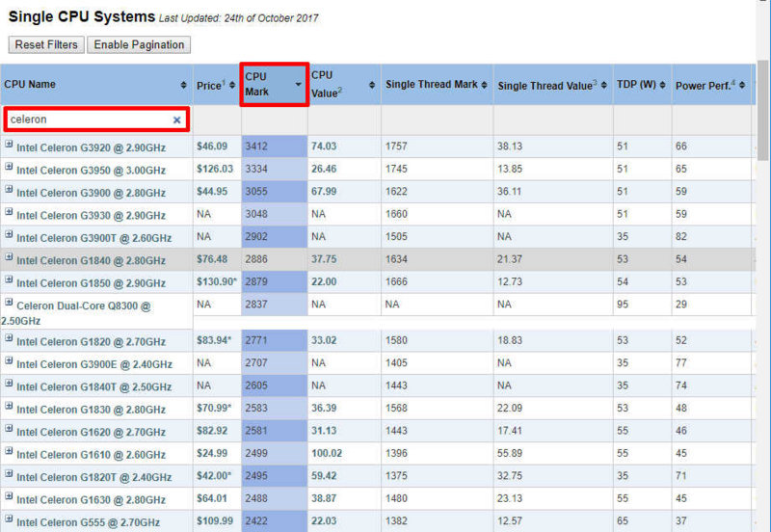The image size is (771, 532).
Task: Expand the Intel Celeron G1820T row plus icon
Action: (9, 473)
